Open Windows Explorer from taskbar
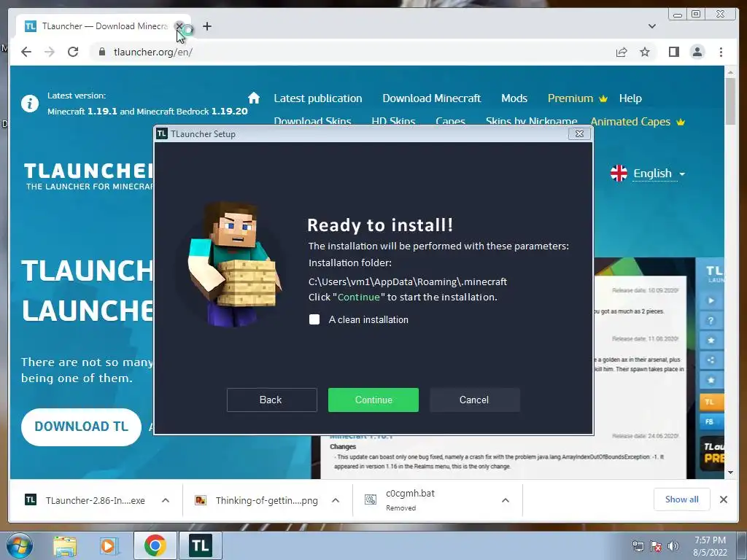747x560 pixels. (x=65, y=545)
